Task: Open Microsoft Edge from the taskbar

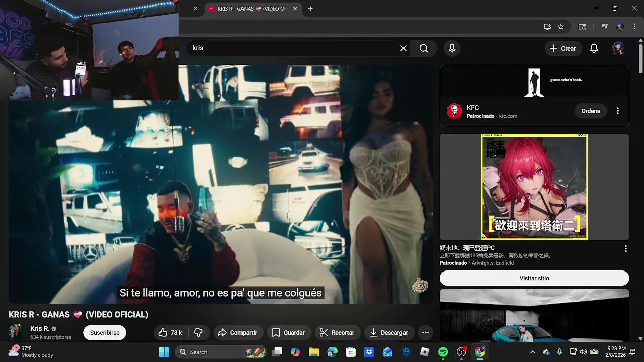Action: click(333, 352)
